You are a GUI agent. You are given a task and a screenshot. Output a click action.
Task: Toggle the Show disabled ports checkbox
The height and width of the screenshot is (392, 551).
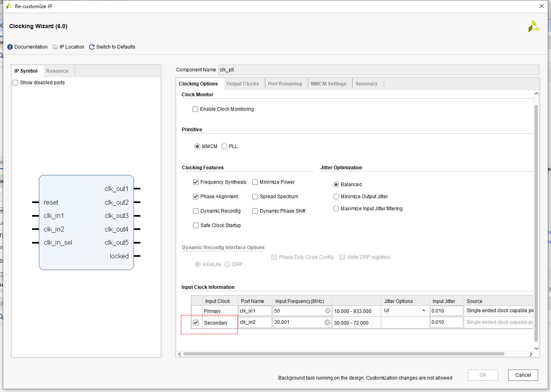16,83
